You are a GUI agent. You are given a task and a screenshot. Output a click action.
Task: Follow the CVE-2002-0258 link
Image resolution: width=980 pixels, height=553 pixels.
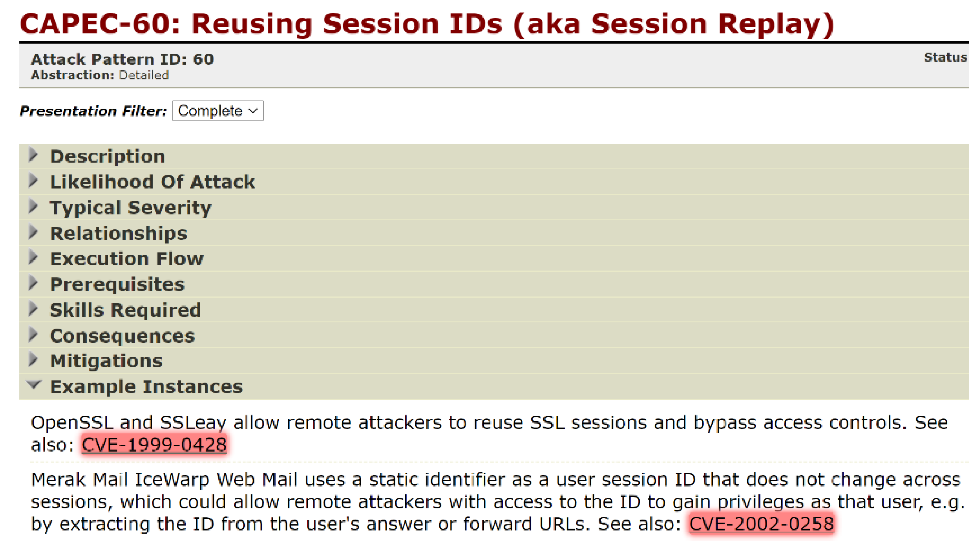(761, 524)
